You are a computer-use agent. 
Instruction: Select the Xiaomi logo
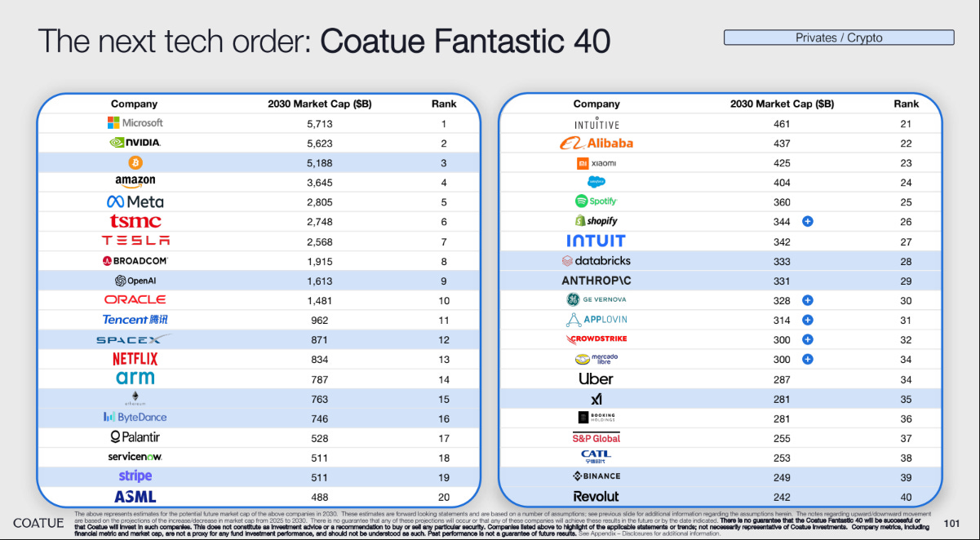596,163
